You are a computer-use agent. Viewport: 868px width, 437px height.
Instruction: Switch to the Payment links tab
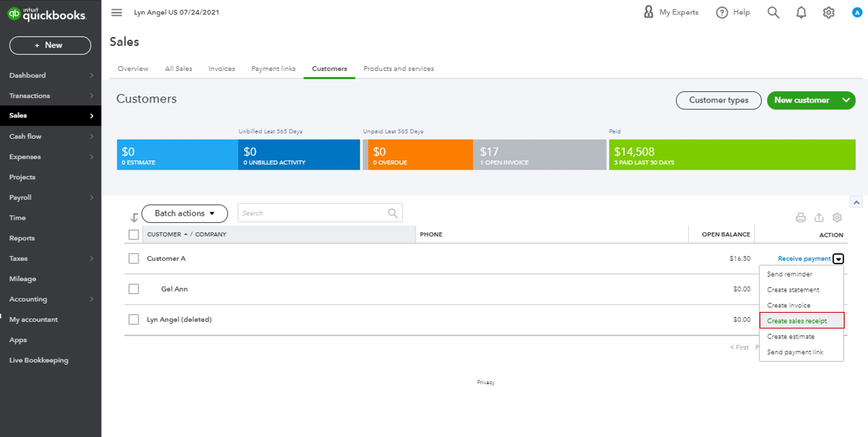tap(273, 69)
